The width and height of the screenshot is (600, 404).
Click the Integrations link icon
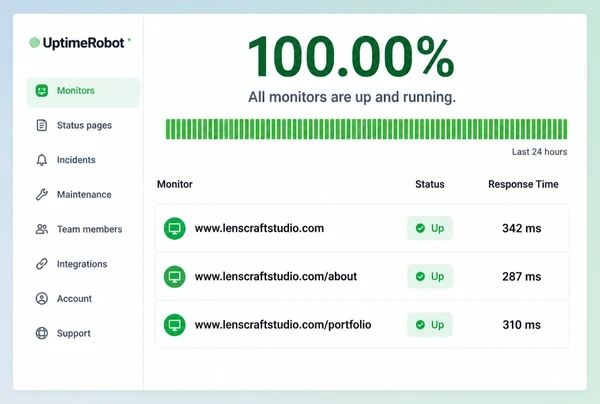point(42,264)
